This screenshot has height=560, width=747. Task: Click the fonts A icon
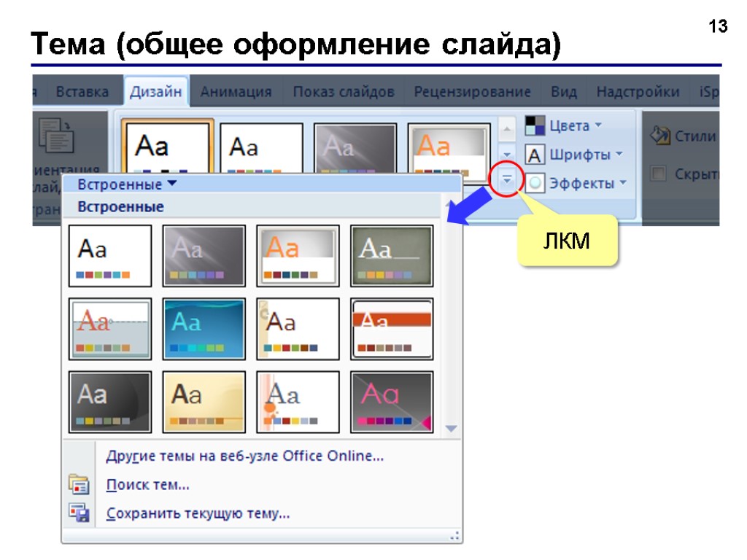535,155
